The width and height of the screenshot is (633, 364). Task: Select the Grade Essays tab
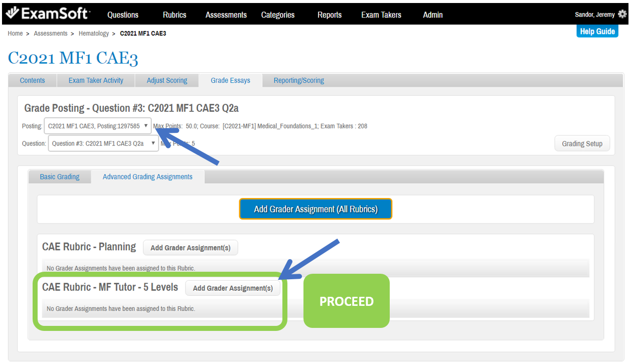point(230,80)
